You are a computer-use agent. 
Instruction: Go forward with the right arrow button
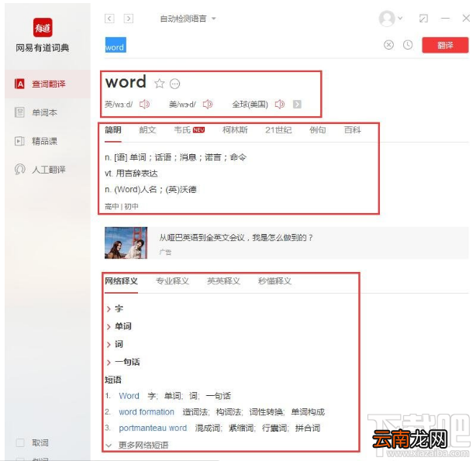(129, 19)
